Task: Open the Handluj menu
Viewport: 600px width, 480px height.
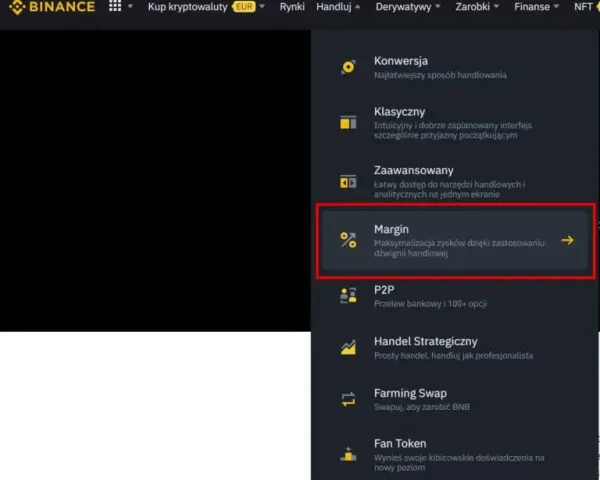Action: coord(334,7)
